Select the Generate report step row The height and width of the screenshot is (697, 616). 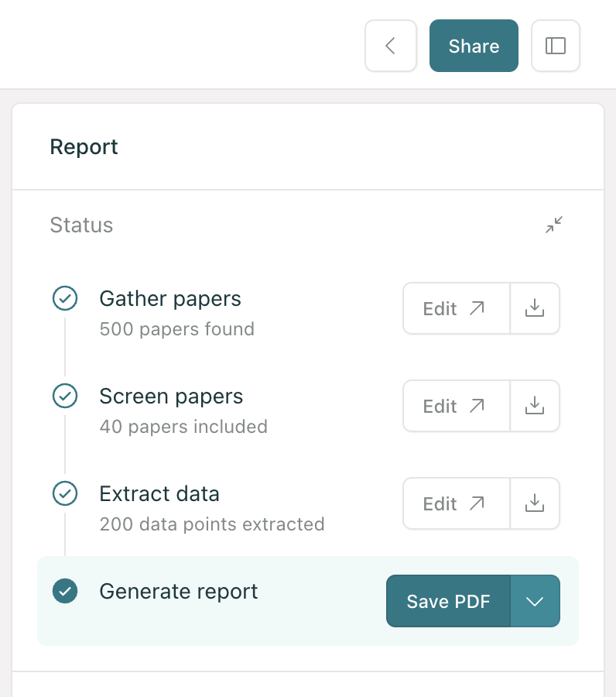pos(308,601)
